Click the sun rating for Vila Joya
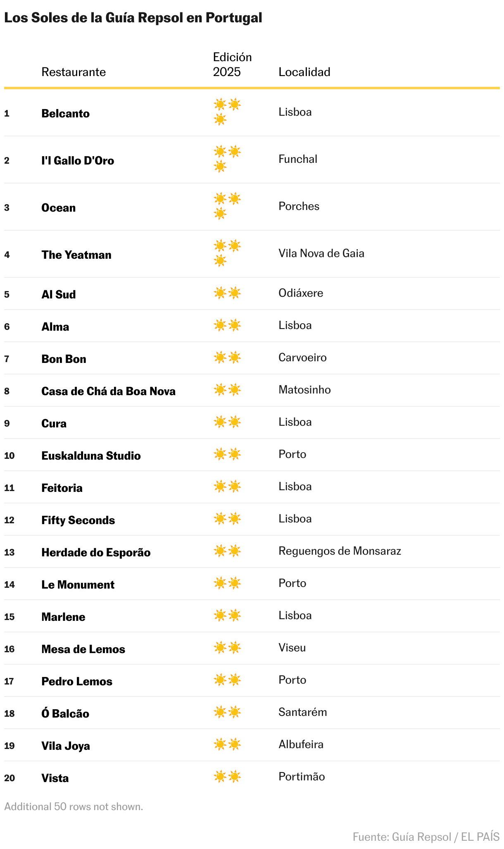Screen dimensions: 504x849 tap(227, 744)
